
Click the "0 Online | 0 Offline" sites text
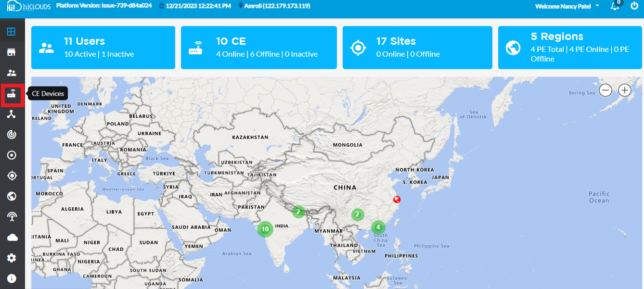pyautogui.click(x=408, y=54)
